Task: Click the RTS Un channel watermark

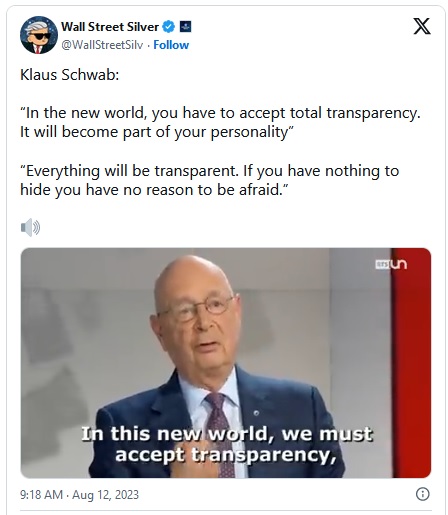Action: point(391,264)
